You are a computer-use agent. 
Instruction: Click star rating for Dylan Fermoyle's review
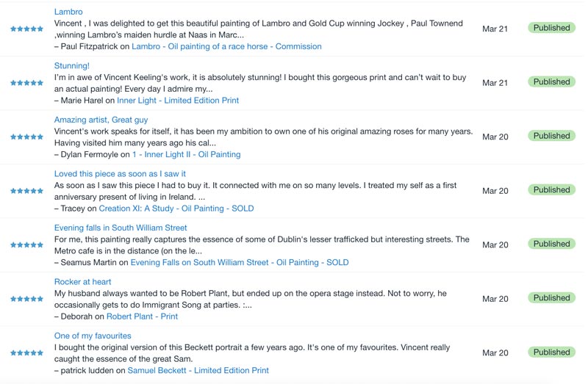pos(26,137)
